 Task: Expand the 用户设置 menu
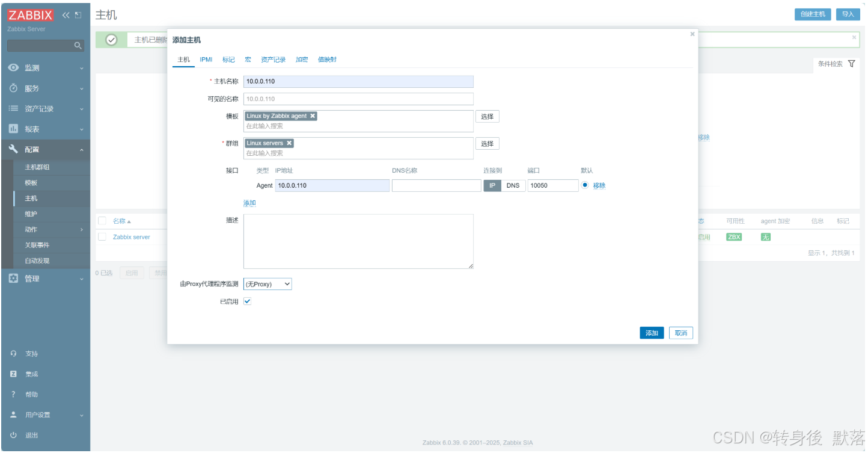tap(82, 416)
